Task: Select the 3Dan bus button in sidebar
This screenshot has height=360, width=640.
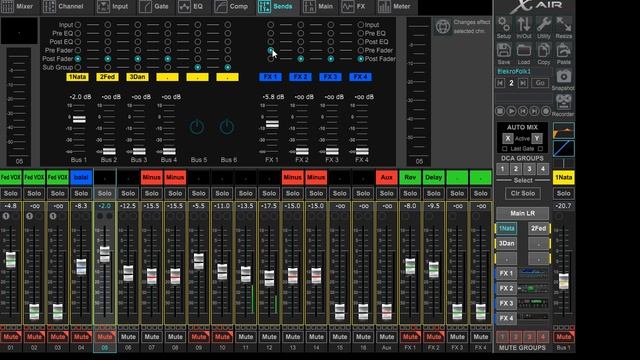Action: point(506,243)
